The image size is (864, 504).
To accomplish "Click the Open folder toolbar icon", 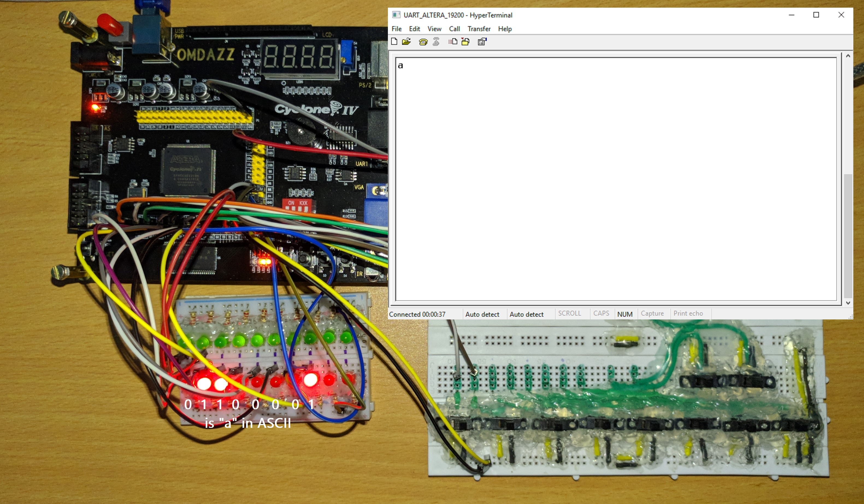I will pyautogui.click(x=406, y=41).
